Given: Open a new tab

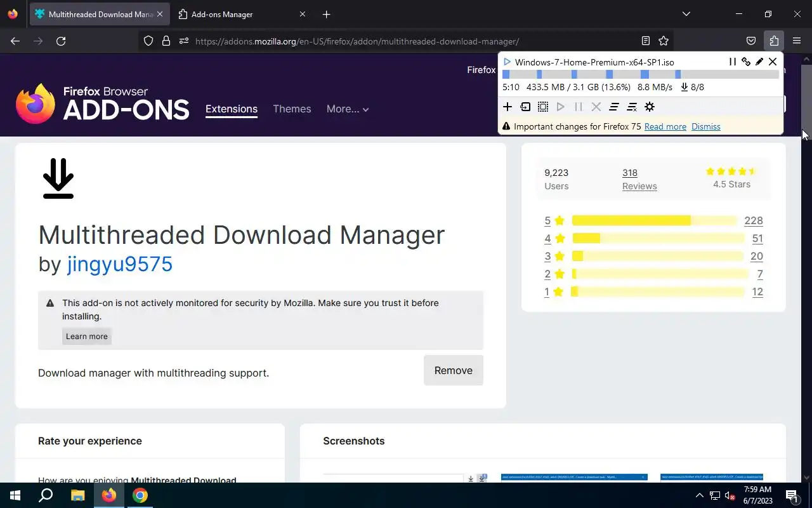Looking at the screenshot, I should point(326,14).
